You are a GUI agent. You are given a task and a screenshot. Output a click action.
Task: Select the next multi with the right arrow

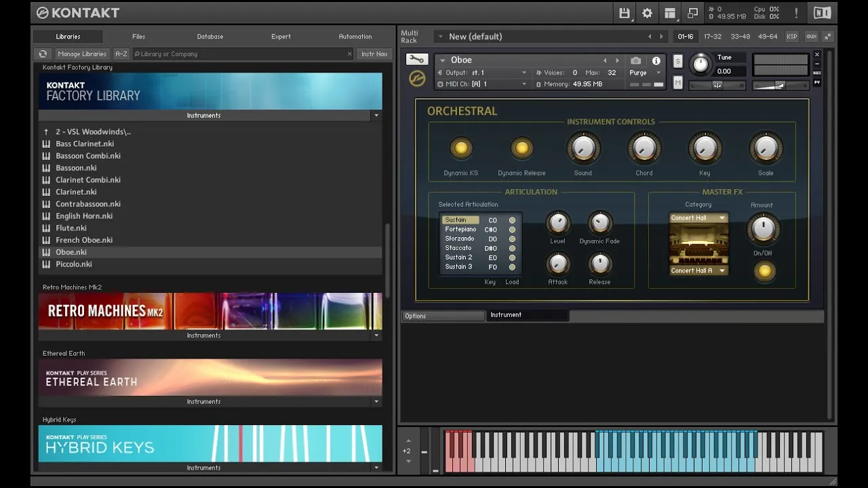click(x=662, y=37)
